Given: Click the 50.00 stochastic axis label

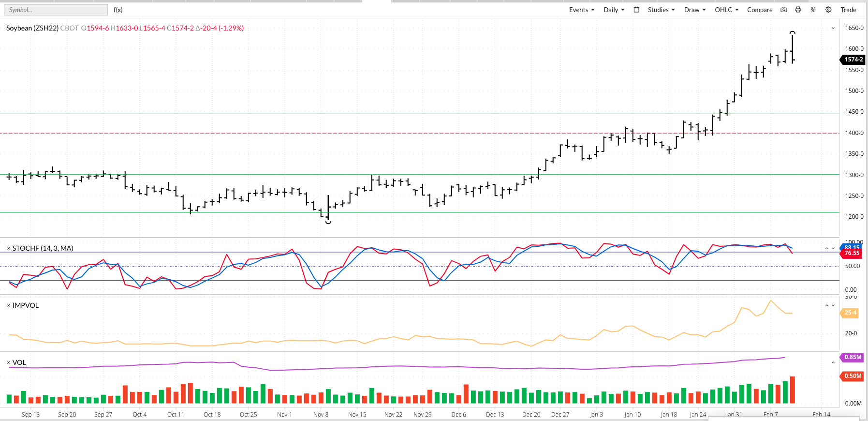Looking at the screenshot, I should 853,266.
